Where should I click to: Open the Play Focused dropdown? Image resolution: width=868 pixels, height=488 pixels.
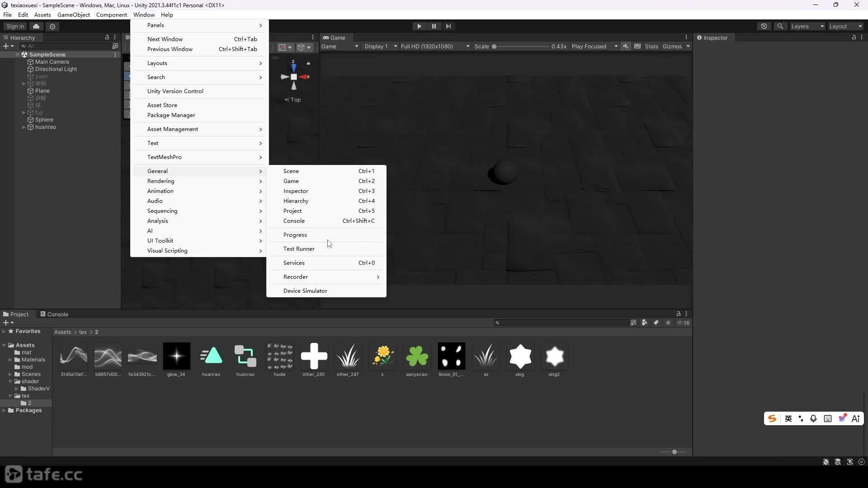point(594,46)
